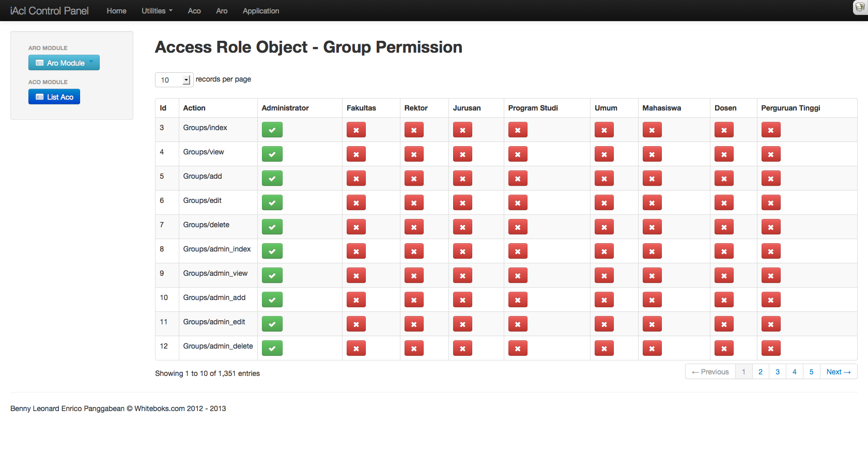Toggle Administrator permission for Groups/delete
The height and width of the screenshot is (472, 868).
coord(272,227)
